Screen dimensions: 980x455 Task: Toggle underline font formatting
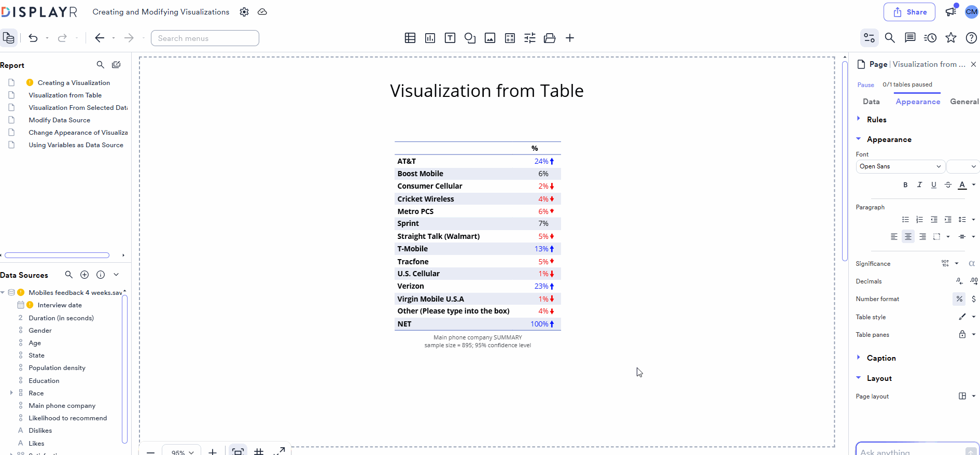tap(934, 185)
